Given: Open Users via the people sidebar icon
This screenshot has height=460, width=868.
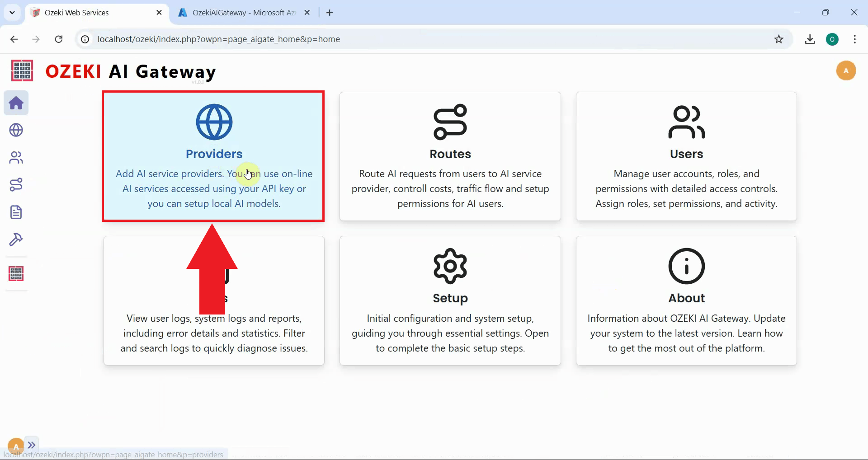Looking at the screenshot, I should tap(16, 157).
